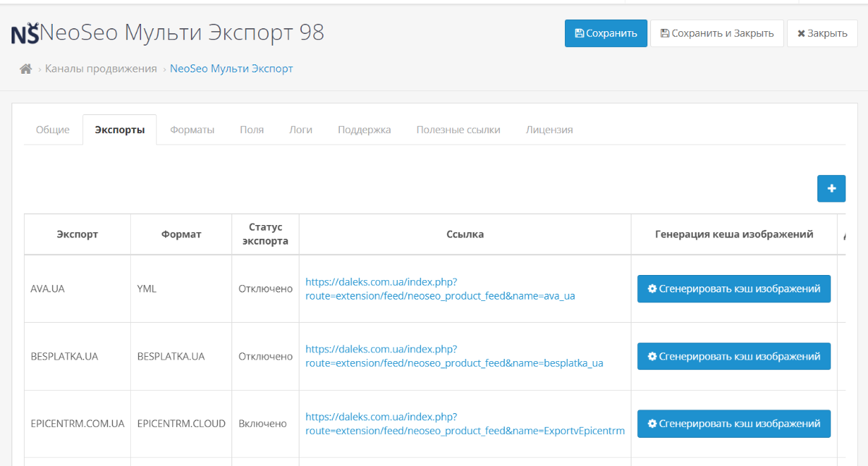The height and width of the screenshot is (466, 868).
Task: Go to Поддержка tab
Action: point(365,130)
